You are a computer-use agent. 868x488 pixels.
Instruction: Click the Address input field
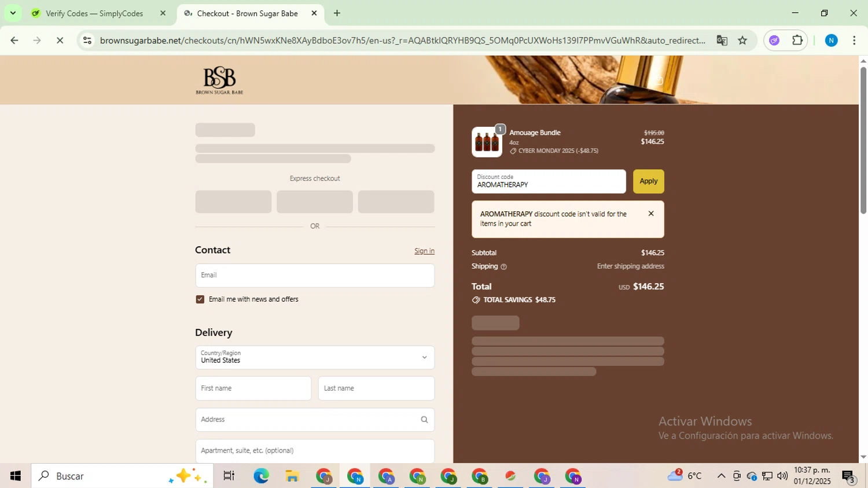pos(315,420)
